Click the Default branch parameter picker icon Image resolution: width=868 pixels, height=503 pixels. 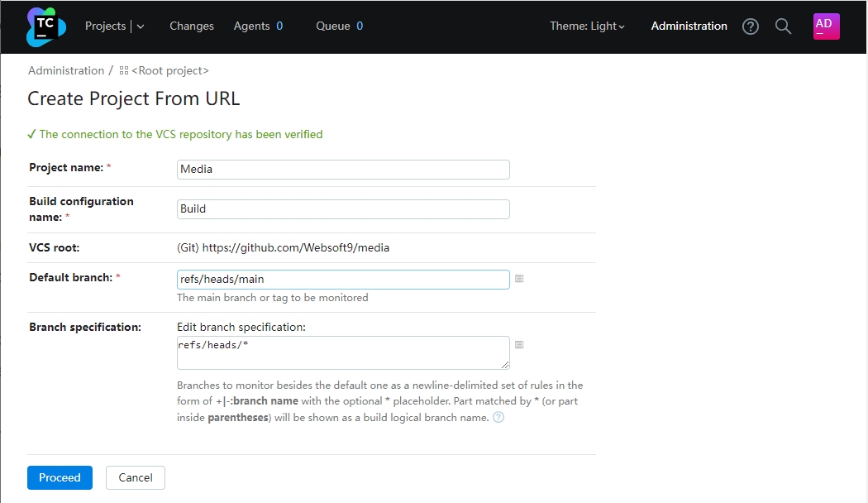point(519,279)
